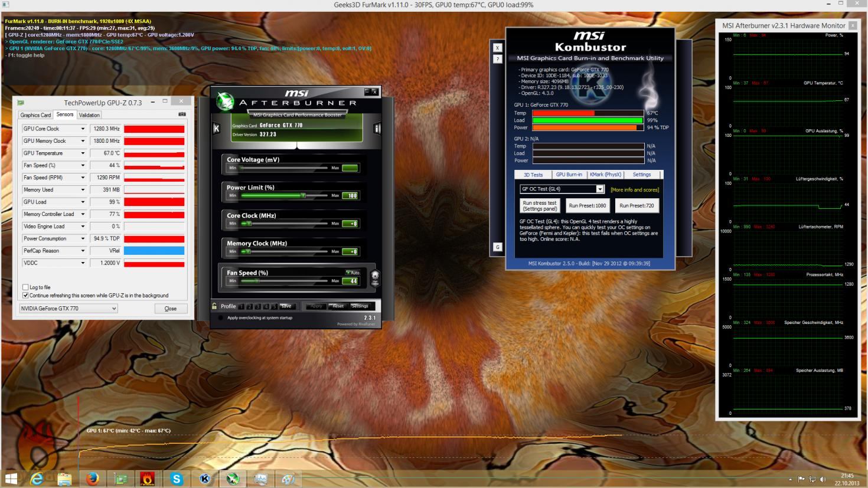
Task: Open GPU Core Clock sensor dropdown
Action: (83, 129)
